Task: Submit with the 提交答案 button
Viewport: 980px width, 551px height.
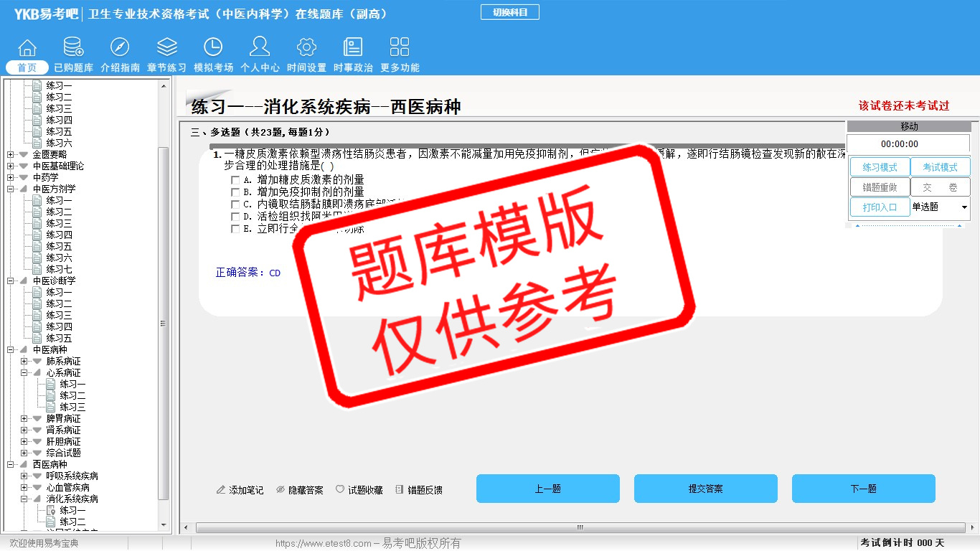Action: (706, 489)
